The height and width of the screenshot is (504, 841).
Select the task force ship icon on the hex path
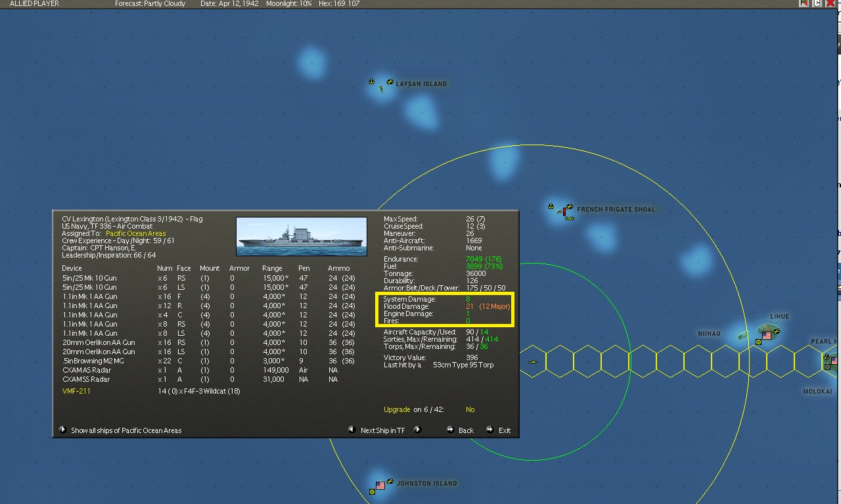point(532,361)
